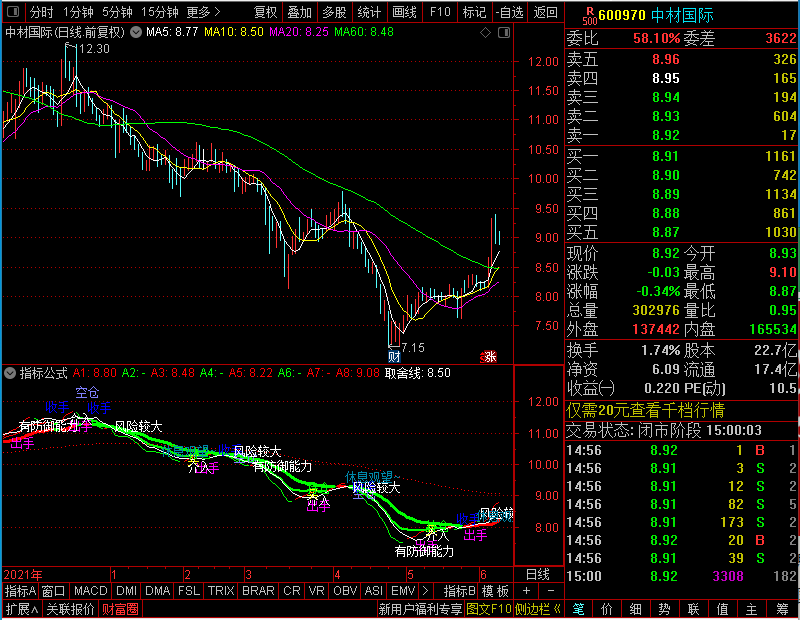
Task: Click the diamond icon above the chart
Action: click(485, 33)
